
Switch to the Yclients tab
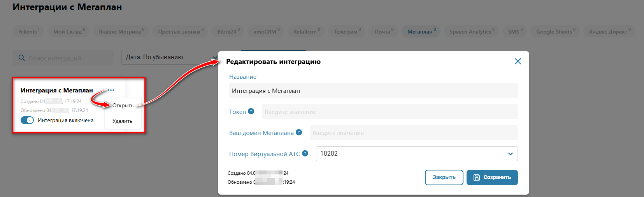28,32
